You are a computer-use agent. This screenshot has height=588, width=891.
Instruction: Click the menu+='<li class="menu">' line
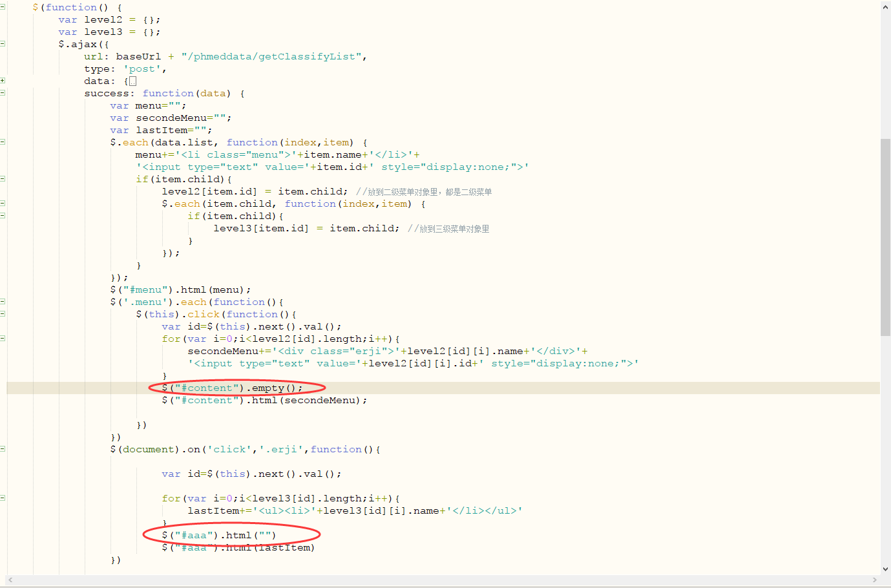(x=278, y=154)
